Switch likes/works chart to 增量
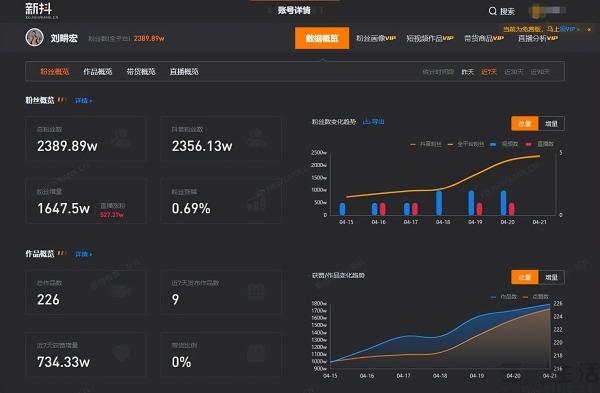Viewport: 600px width, 393px height. coord(551,277)
